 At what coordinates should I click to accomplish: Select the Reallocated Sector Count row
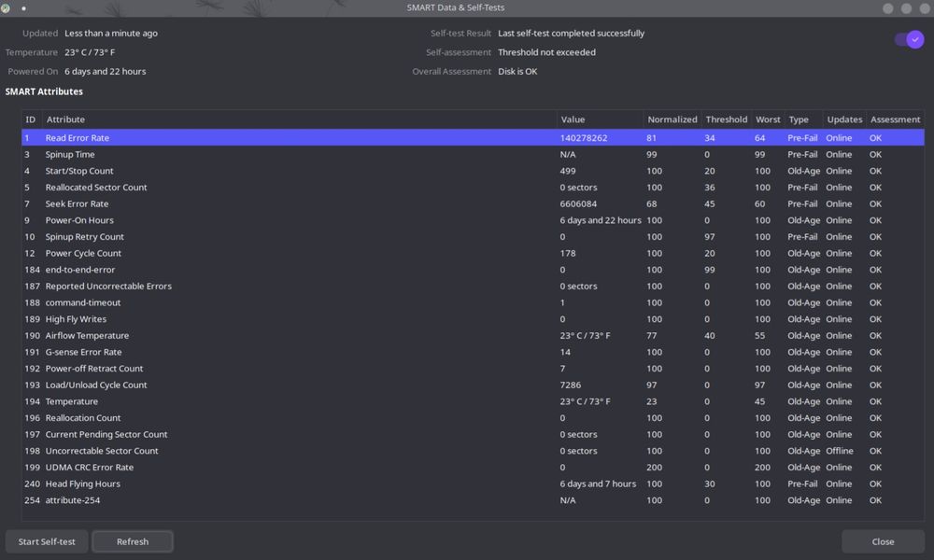coord(473,188)
